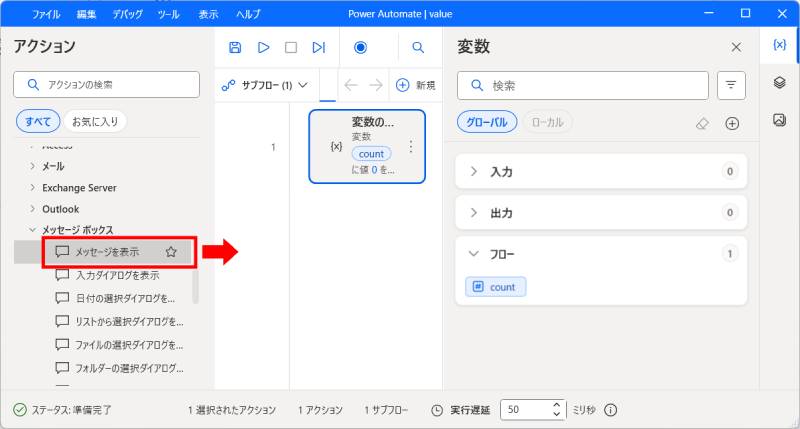The height and width of the screenshot is (429, 800).
Task: Open the ファイル menu
Action: tap(46, 14)
